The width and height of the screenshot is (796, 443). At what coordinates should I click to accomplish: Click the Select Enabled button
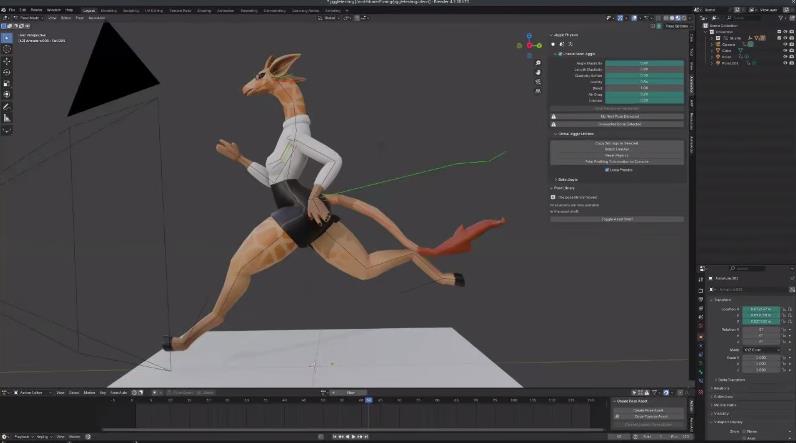pos(617,149)
